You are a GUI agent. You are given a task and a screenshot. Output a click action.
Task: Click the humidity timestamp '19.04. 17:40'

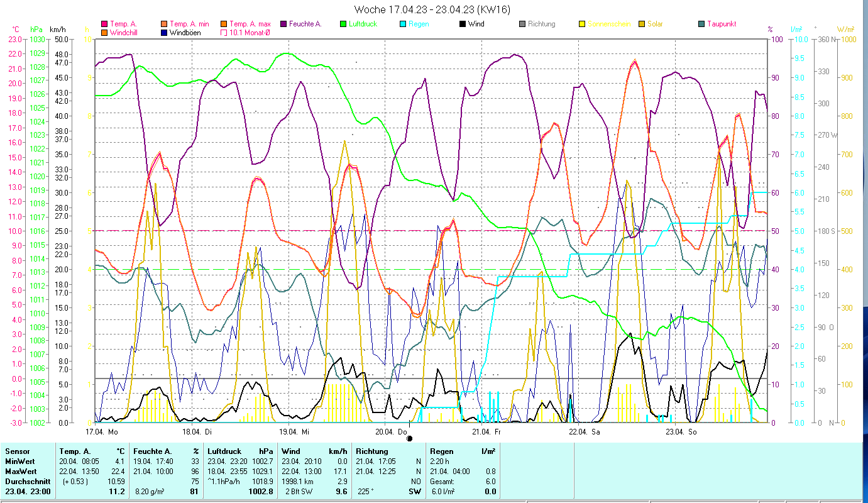[x=154, y=461]
